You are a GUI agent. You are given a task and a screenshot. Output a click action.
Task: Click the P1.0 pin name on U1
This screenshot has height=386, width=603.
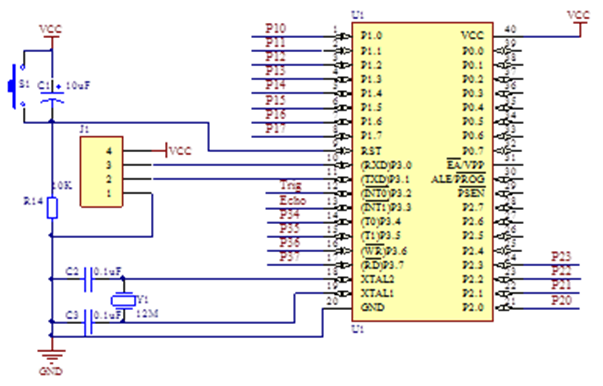pos(371,36)
